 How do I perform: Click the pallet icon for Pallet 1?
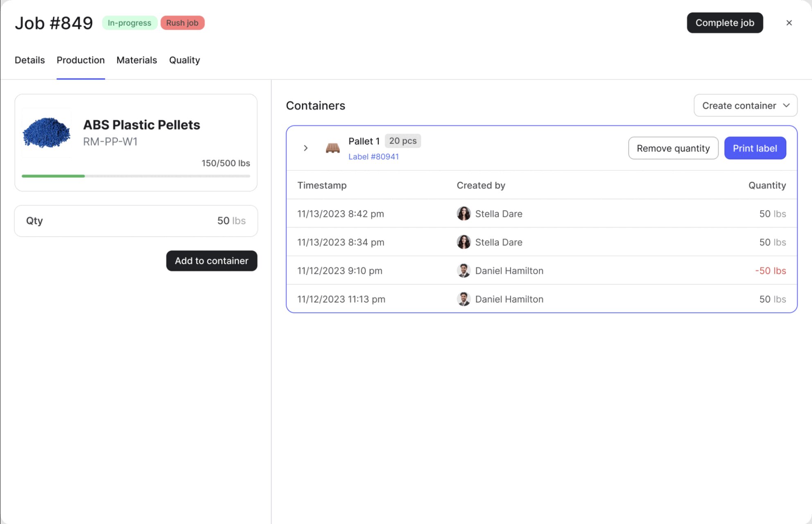click(x=332, y=148)
